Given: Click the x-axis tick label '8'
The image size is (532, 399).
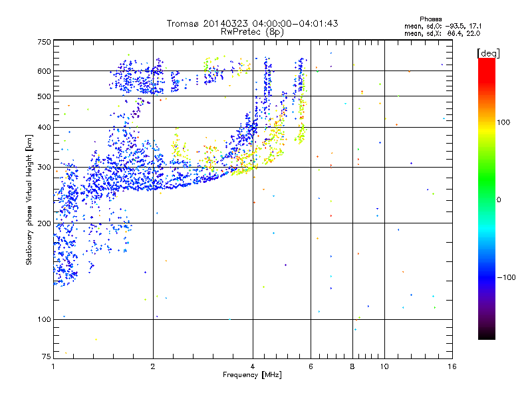Looking at the screenshot, I should (x=352, y=366).
